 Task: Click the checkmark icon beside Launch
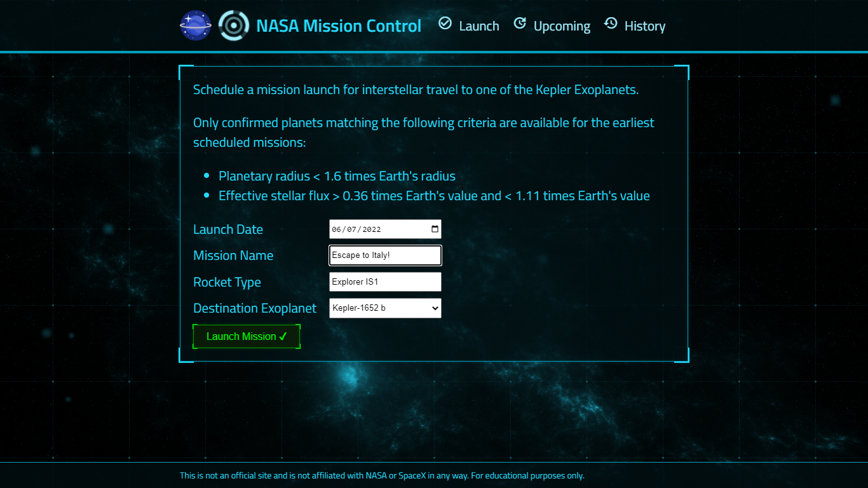445,24
